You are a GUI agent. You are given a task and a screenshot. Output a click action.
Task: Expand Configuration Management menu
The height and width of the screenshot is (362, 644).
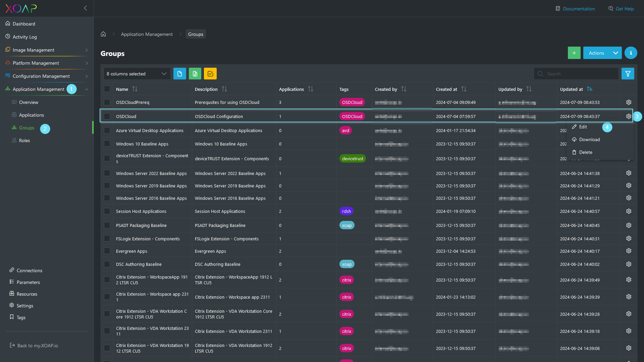pyautogui.click(x=47, y=76)
